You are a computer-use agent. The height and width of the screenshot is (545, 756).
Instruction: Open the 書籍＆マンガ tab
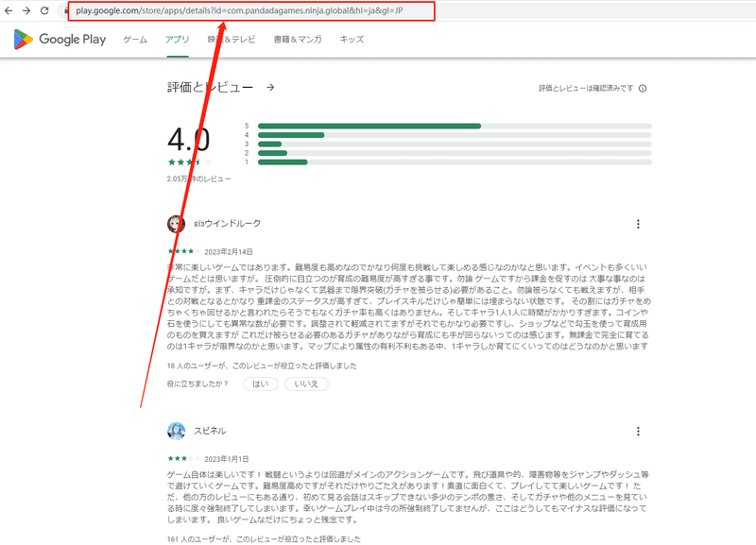[x=298, y=40]
